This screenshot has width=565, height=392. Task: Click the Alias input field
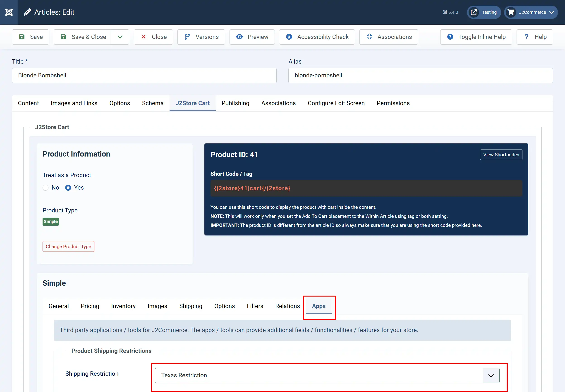(x=421, y=75)
